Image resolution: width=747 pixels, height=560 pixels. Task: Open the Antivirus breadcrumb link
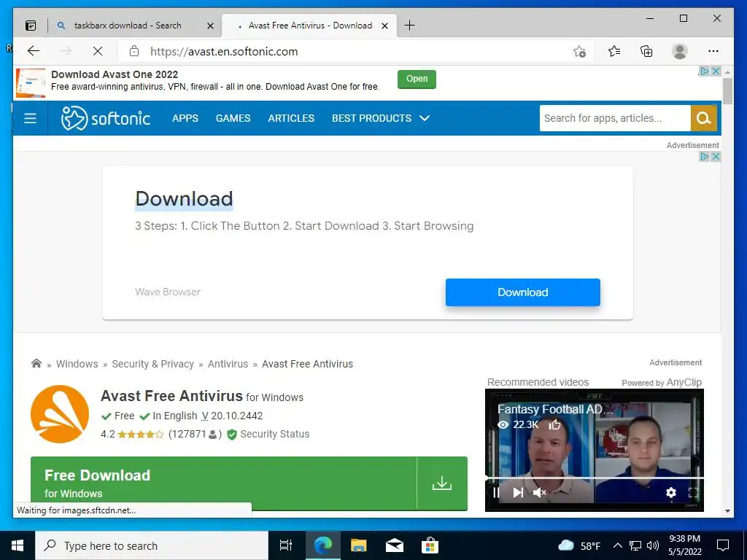coord(228,364)
